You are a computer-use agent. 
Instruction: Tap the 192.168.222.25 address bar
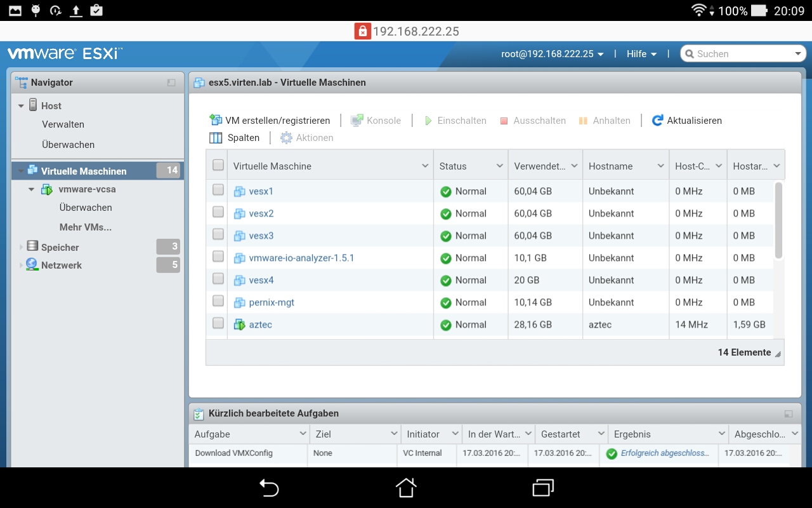pos(416,31)
